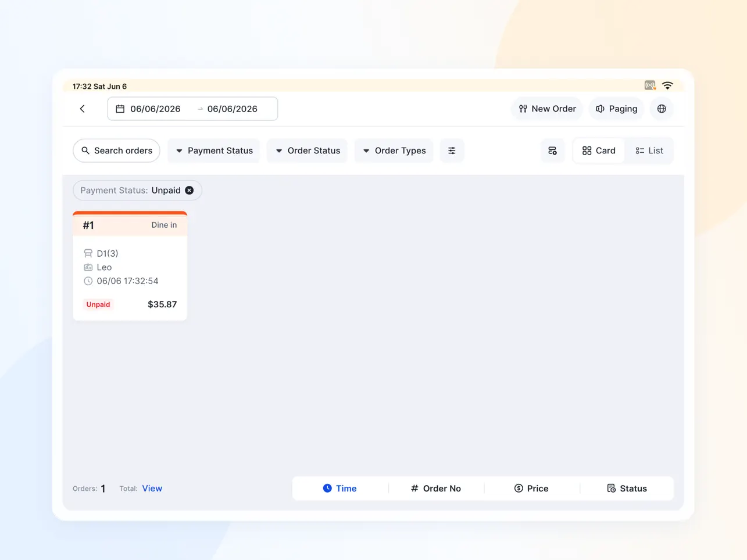
Task: Click the customer name Leo
Action: coord(98,267)
